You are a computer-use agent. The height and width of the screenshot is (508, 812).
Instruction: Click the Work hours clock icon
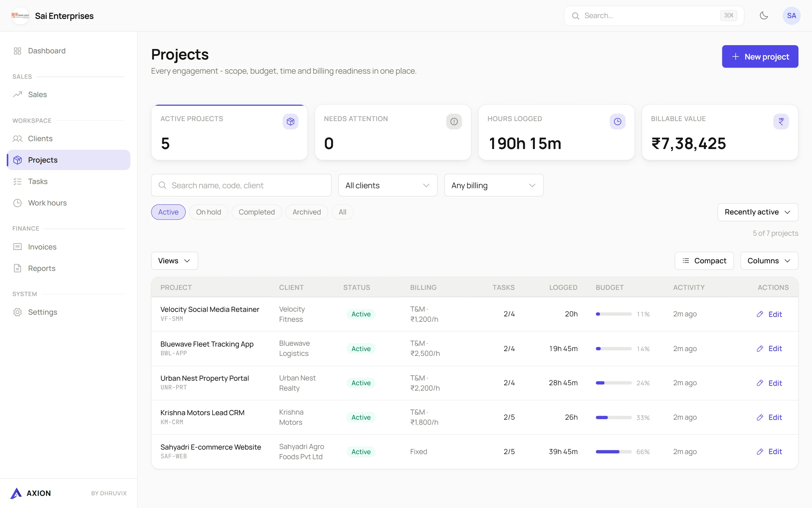point(17,203)
